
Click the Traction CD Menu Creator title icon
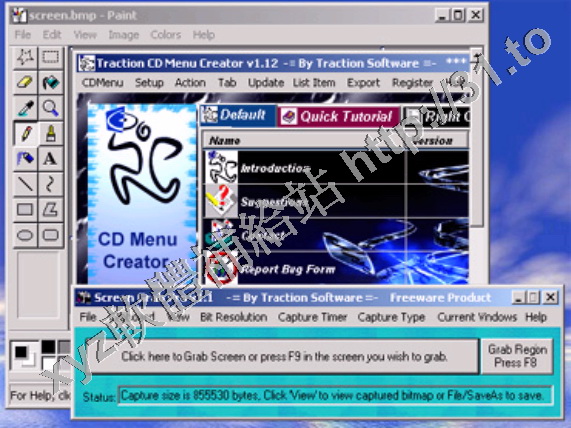click(87, 63)
